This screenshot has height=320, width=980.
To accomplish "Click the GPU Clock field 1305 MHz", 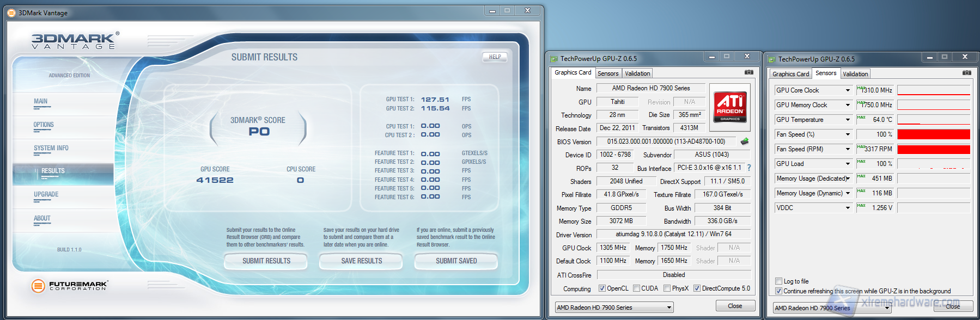I will click(x=613, y=248).
